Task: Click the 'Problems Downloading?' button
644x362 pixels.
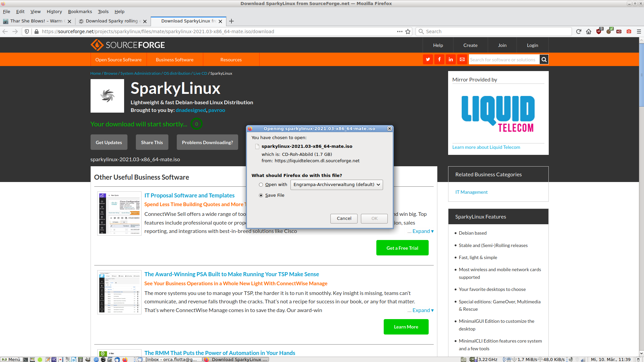Action: click(x=207, y=142)
